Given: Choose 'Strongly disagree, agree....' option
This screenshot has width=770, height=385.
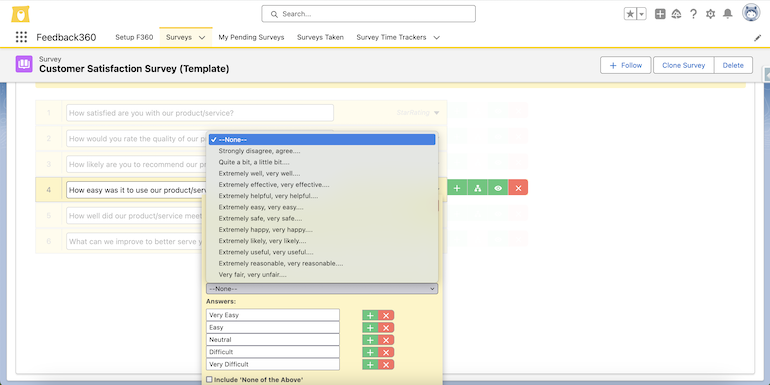Looking at the screenshot, I should tap(322, 151).
